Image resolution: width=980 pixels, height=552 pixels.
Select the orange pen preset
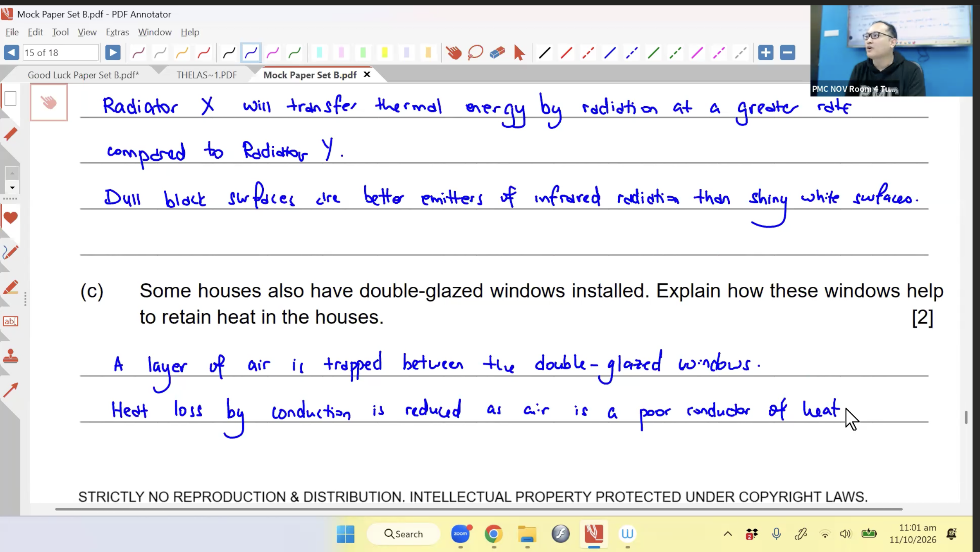click(182, 52)
